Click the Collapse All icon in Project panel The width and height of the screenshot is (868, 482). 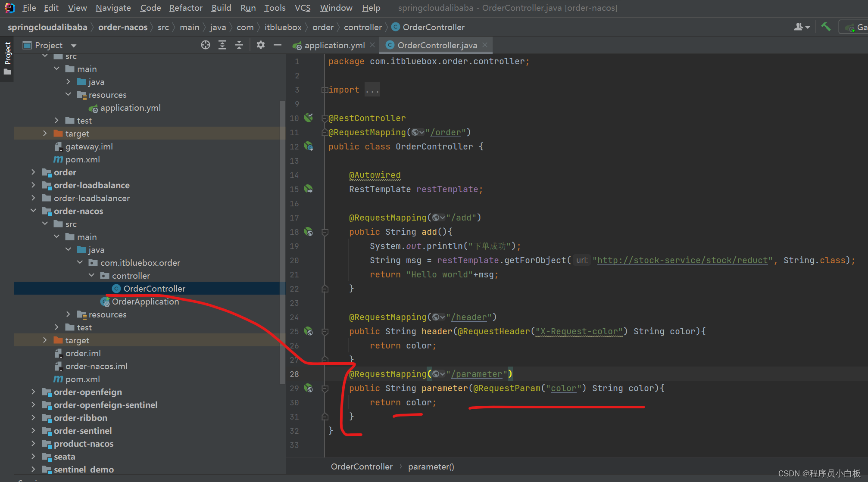coord(239,45)
